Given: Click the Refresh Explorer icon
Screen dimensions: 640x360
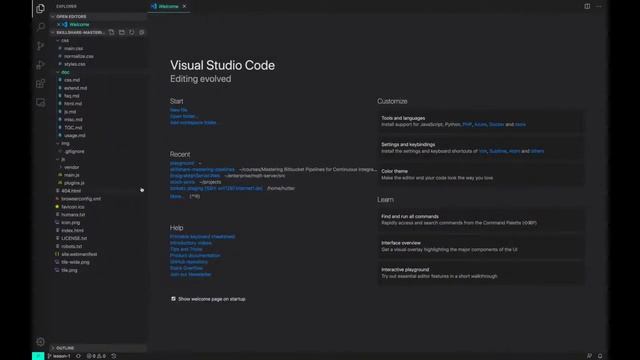Looking at the screenshot, I should 131,32.
